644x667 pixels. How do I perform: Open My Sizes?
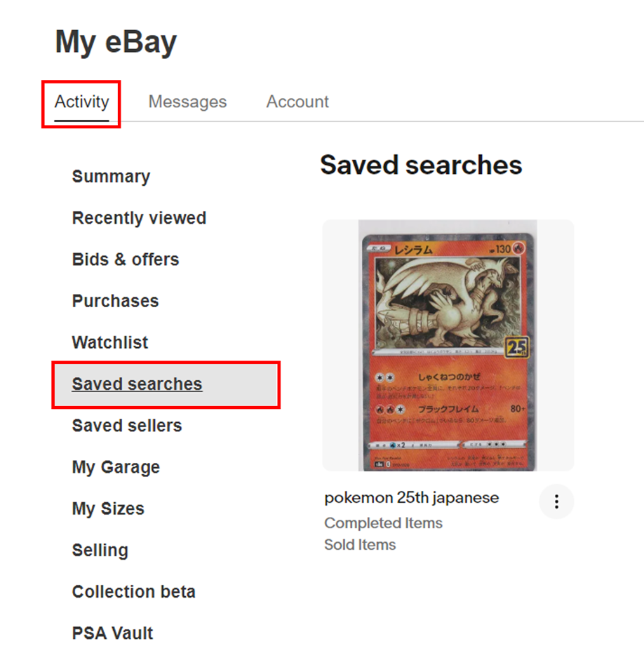pyautogui.click(x=108, y=508)
